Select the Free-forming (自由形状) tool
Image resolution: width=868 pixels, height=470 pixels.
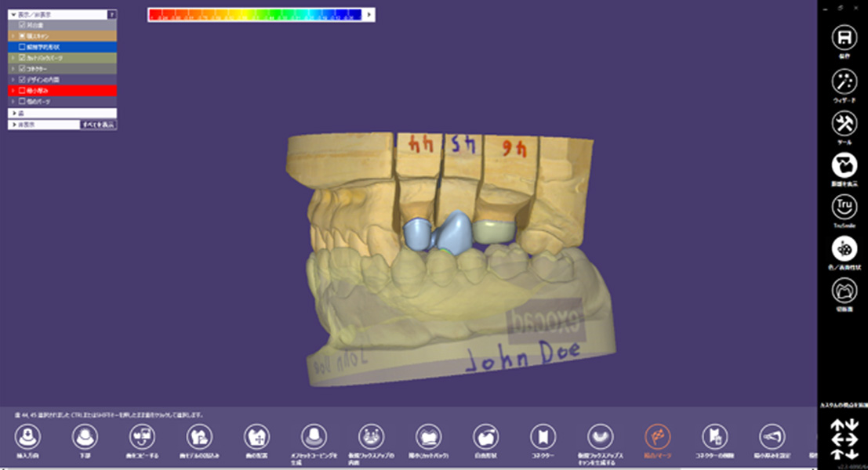pyautogui.click(x=485, y=436)
